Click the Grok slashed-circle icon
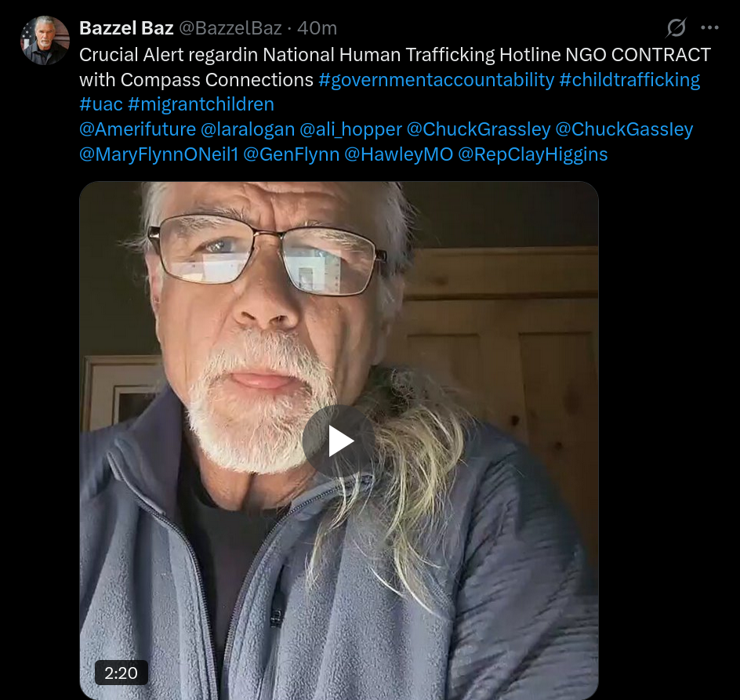 click(676, 28)
